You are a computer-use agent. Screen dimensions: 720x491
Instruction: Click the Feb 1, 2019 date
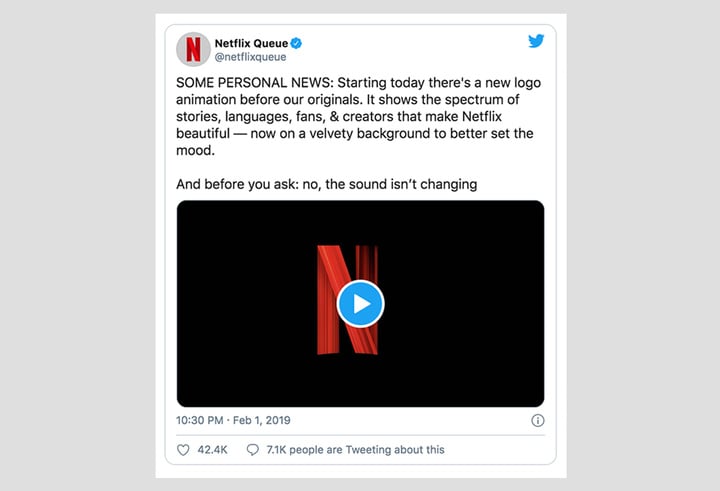point(262,420)
